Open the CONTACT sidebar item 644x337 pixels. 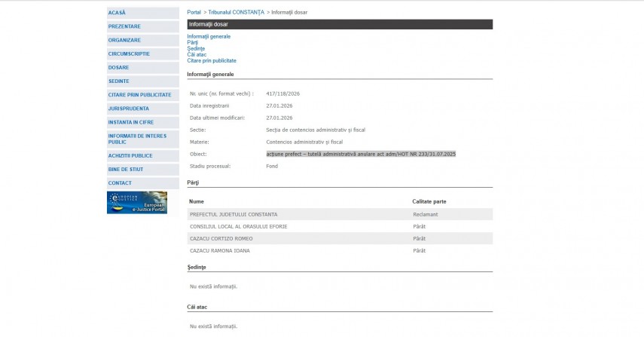point(120,182)
